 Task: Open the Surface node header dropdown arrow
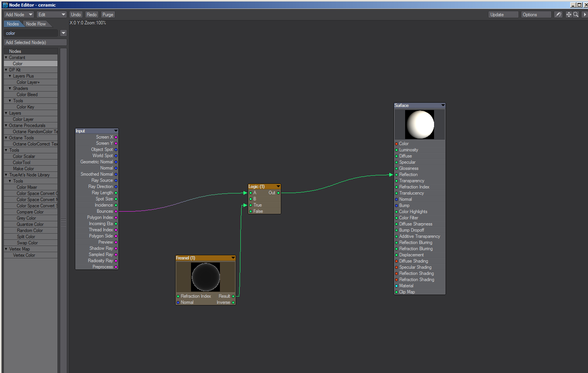pyautogui.click(x=443, y=105)
